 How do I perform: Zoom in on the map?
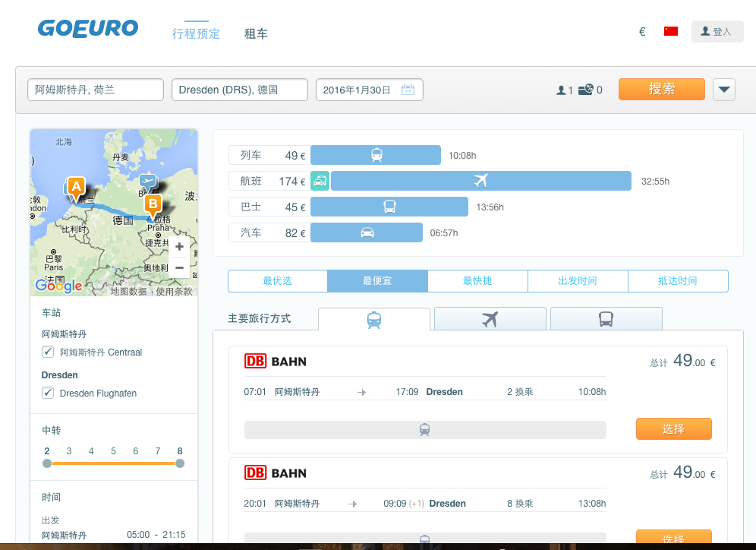tap(179, 247)
